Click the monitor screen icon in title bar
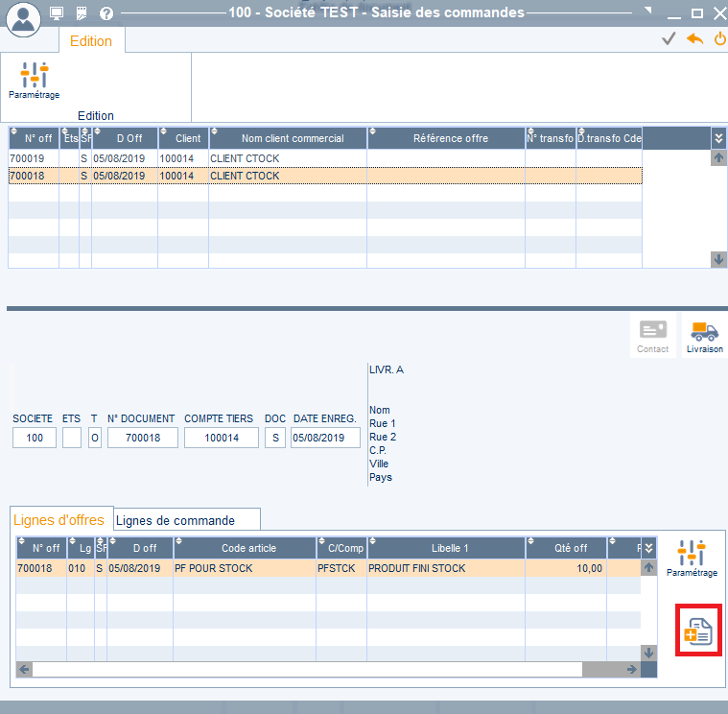The height and width of the screenshot is (714, 728). coord(57,13)
